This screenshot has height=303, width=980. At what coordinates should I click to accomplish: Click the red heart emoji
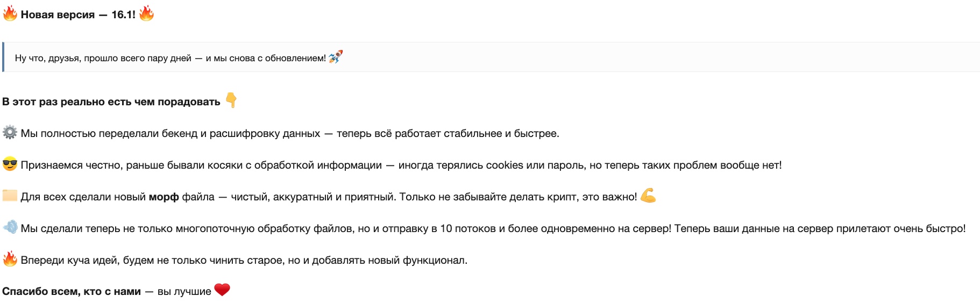coord(222,290)
